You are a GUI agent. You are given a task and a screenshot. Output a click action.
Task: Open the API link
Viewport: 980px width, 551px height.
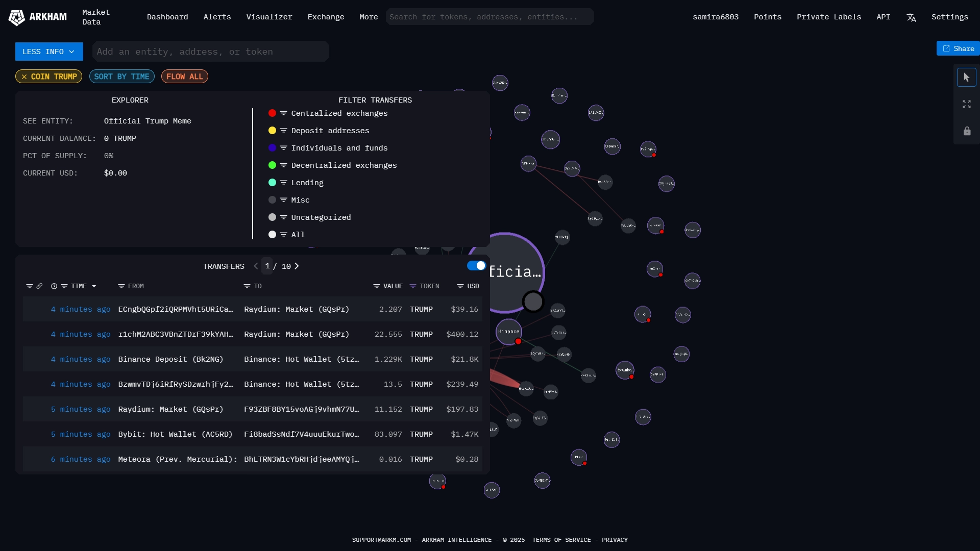883,17
